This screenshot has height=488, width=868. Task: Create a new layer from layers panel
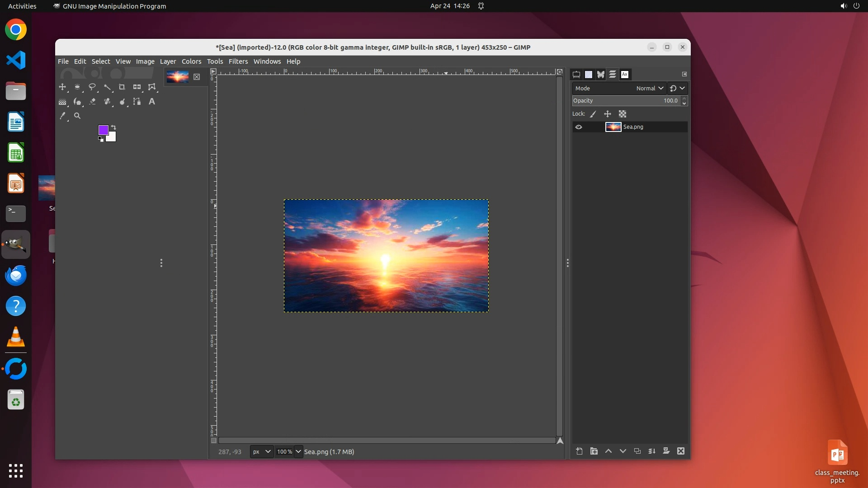coord(579,451)
